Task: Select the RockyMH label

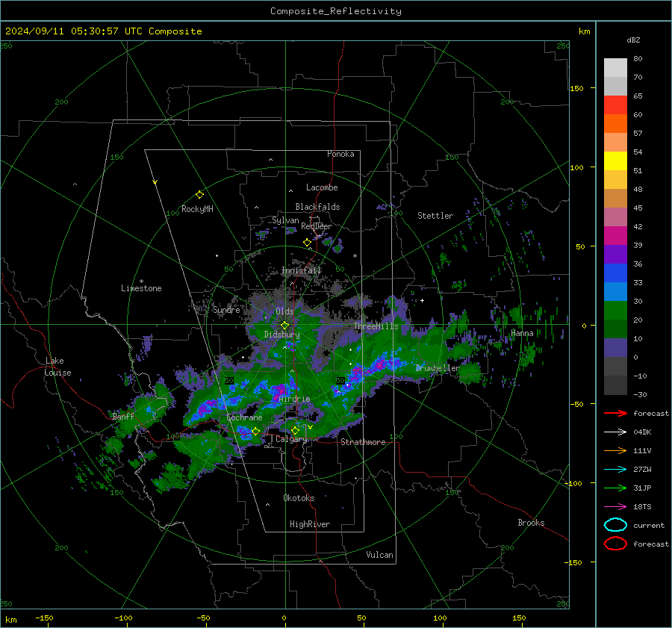Action: [x=197, y=209]
